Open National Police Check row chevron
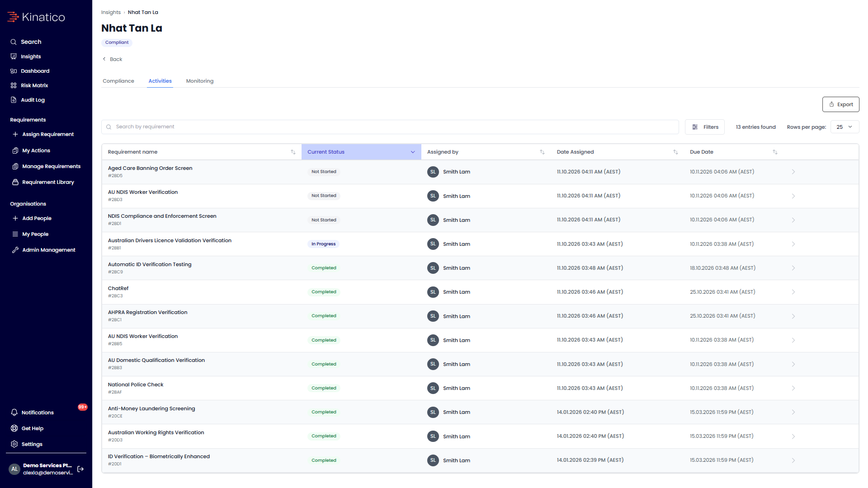 point(793,388)
